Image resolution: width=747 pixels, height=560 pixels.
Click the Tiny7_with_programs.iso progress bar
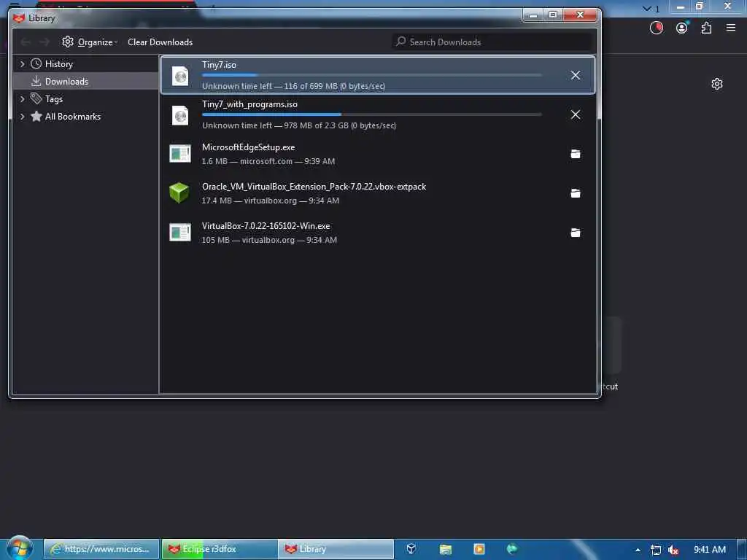371,114
